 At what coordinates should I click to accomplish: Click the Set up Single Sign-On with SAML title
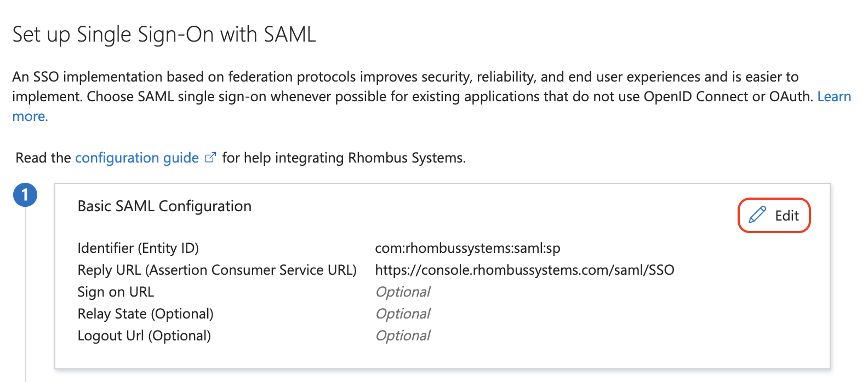click(164, 34)
